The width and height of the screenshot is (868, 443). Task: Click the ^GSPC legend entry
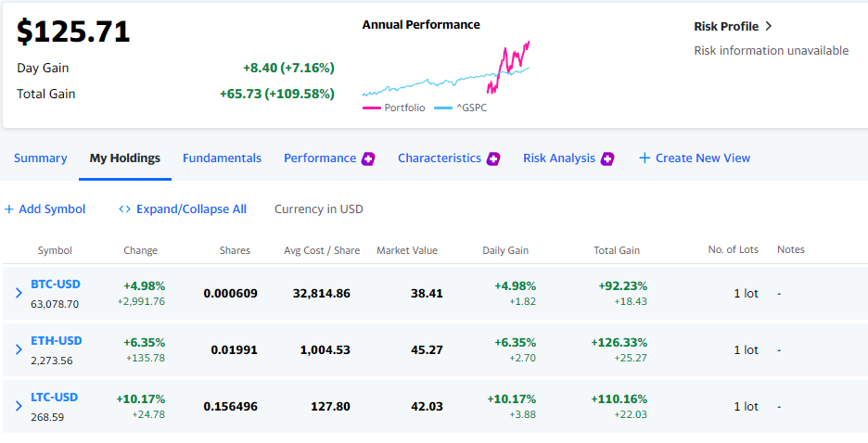pyautogui.click(x=461, y=108)
